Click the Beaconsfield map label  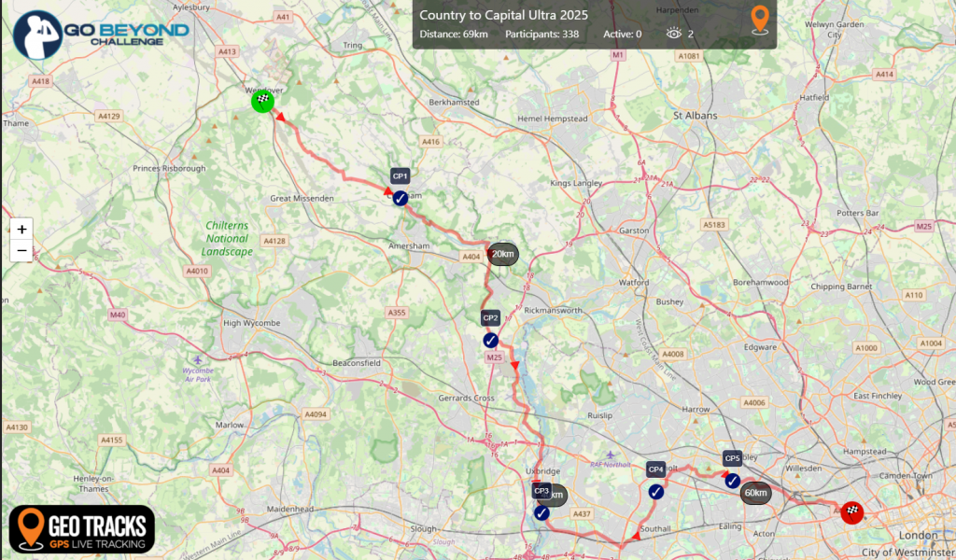coord(357,363)
